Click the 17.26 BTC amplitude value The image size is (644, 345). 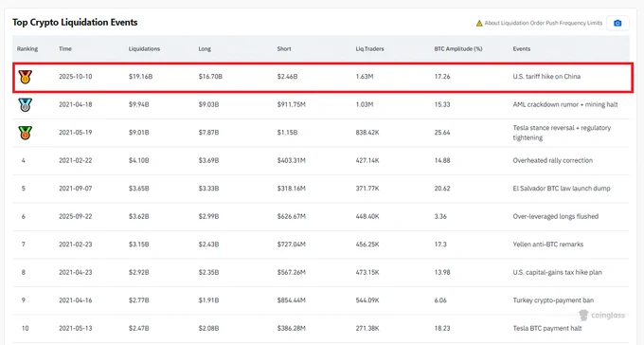(442, 77)
